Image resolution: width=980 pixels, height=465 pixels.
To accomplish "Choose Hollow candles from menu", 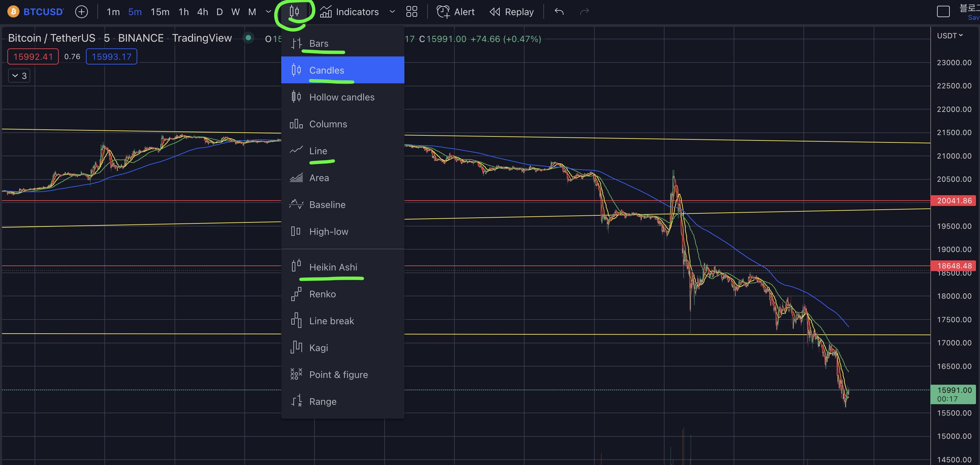I will click(x=341, y=97).
